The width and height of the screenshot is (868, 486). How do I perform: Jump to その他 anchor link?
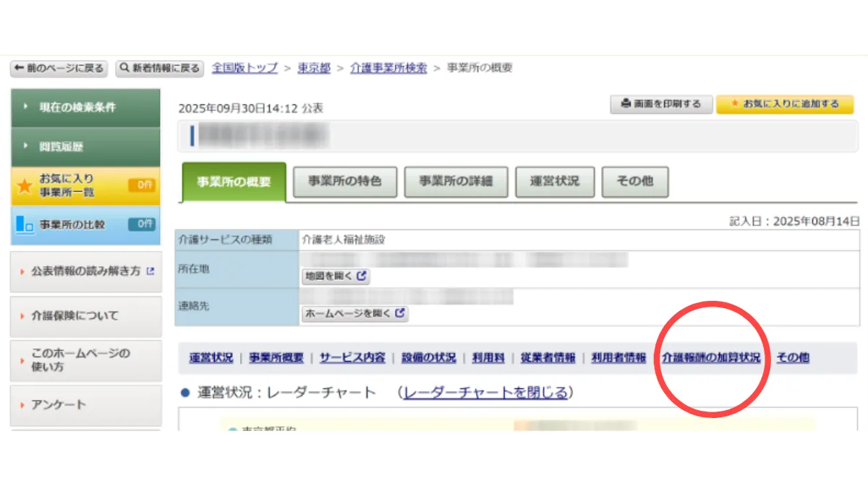click(x=793, y=358)
